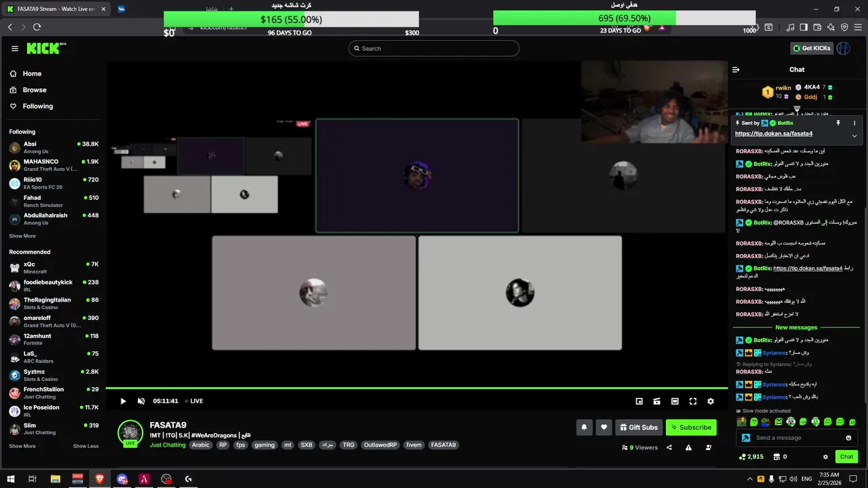868x488 pixels.
Task: Enter fullscreen on the stream
Action: 692,401
